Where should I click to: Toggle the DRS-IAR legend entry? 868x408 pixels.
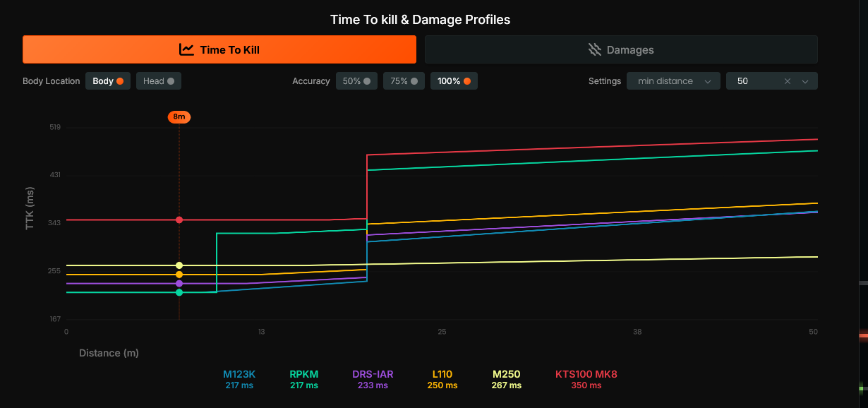(373, 379)
